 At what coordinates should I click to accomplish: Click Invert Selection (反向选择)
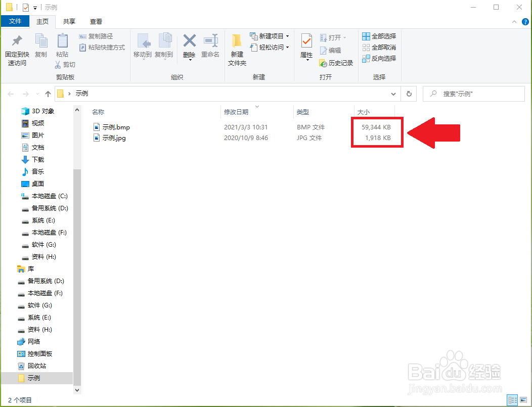379,58
